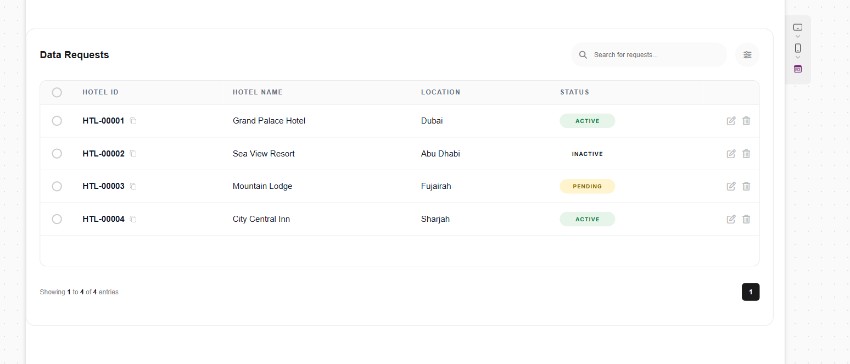Image resolution: width=850 pixels, height=364 pixels.
Task: Go to page 1 pagination button
Action: click(x=750, y=292)
